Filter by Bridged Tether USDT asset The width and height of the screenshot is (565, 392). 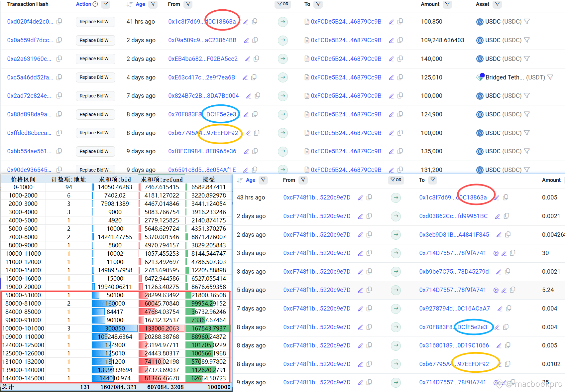[550, 77]
